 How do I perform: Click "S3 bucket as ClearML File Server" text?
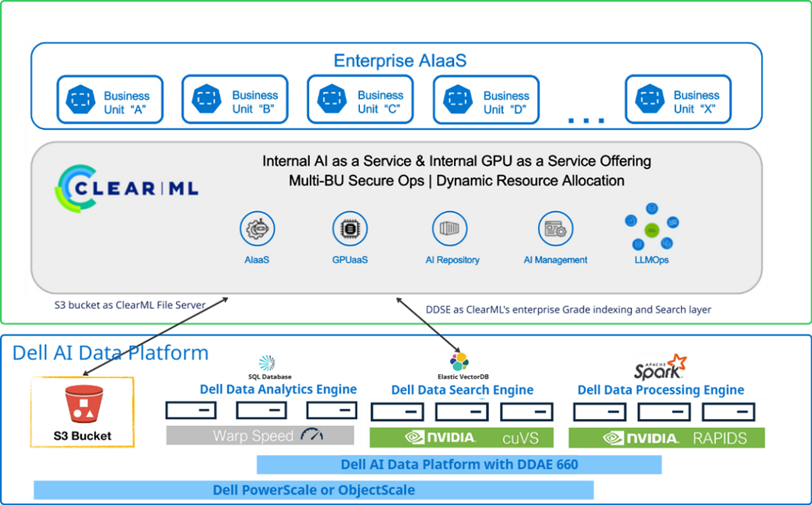coord(130,305)
